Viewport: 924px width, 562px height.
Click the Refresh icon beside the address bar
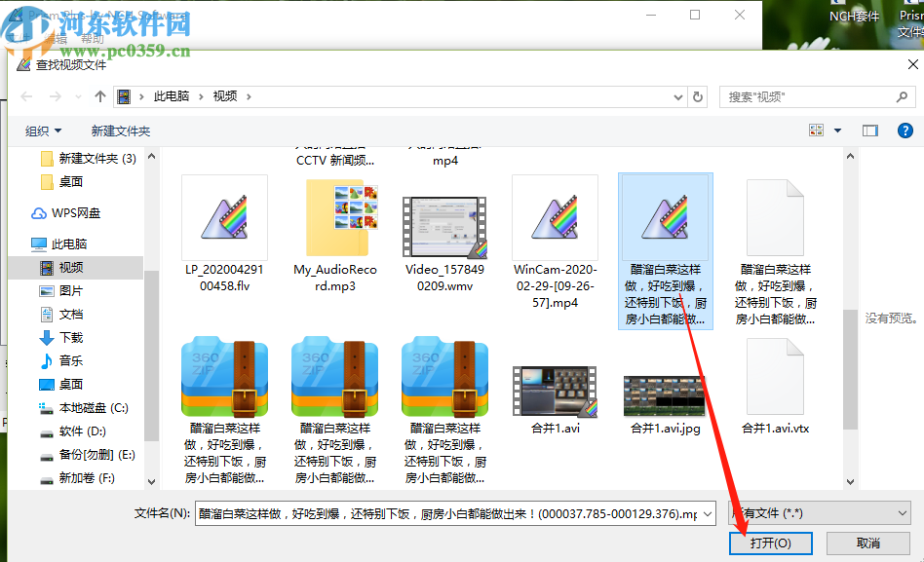coord(698,96)
